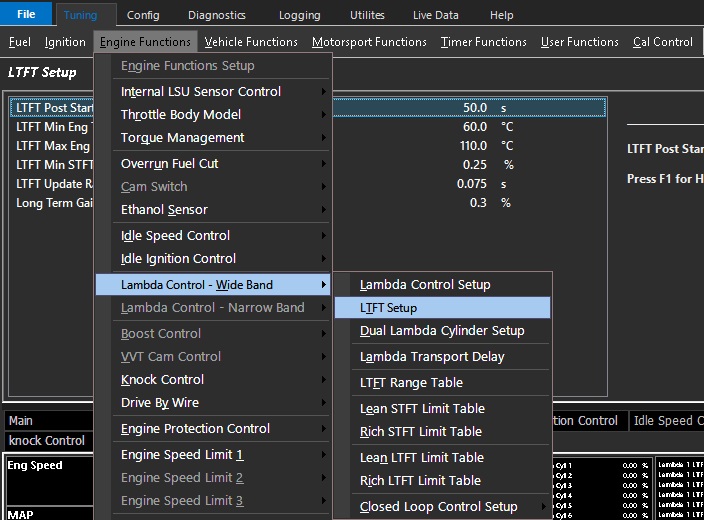Open the Utilites tab
This screenshot has width=704, height=520.
click(x=367, y=15)
